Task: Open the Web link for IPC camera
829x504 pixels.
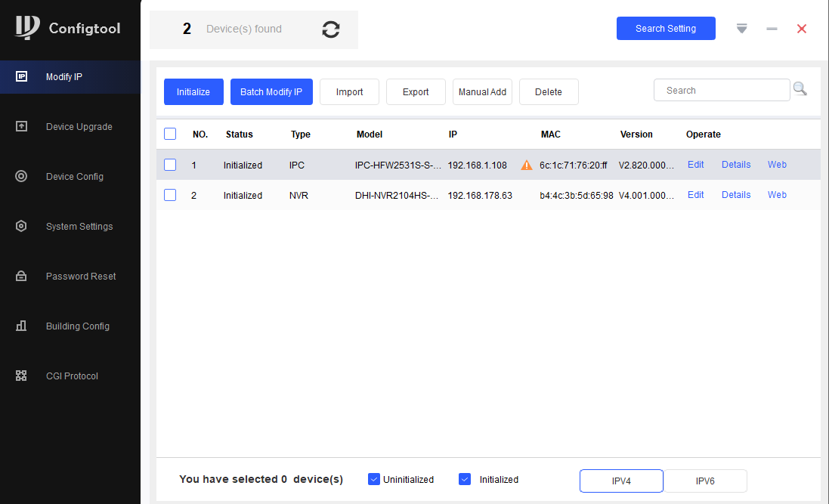Action: [777, 165]
